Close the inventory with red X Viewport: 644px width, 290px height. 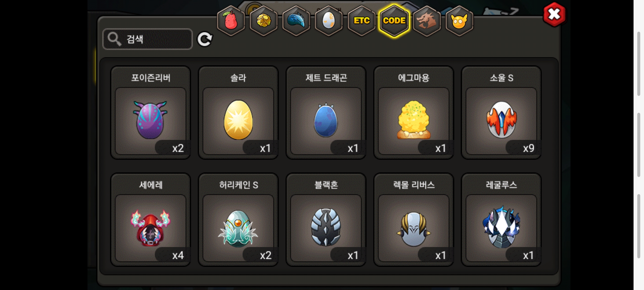click(x=554, y=15)
